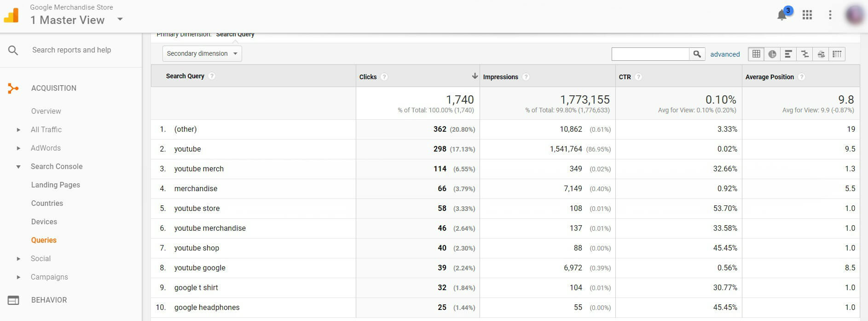Click the 'youtube google' query
The image size is (868, 321).
(200, 268)
